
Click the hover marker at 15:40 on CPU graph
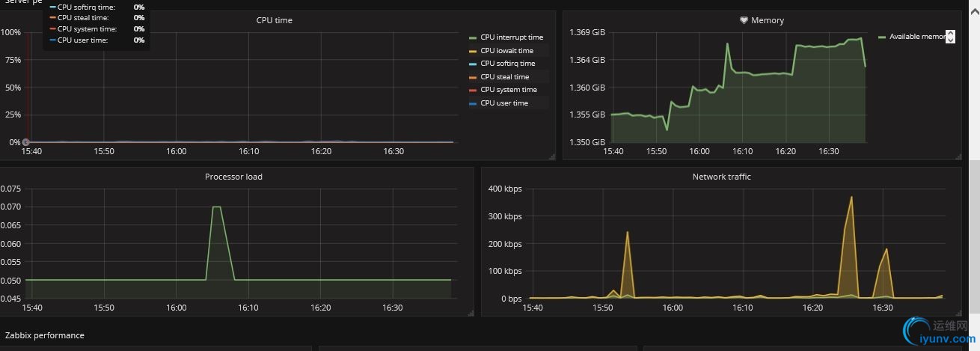(25, 141)
